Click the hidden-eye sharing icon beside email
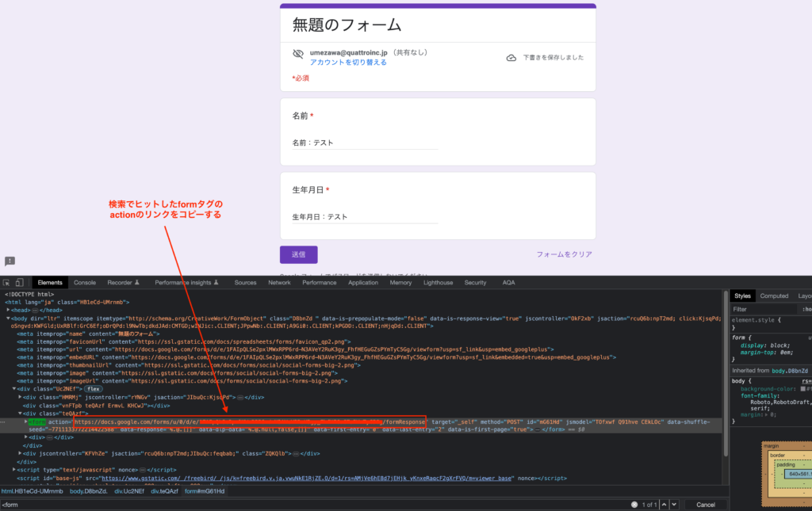The width and height of the screenshot is (812, 511). [x=298, y=54]
